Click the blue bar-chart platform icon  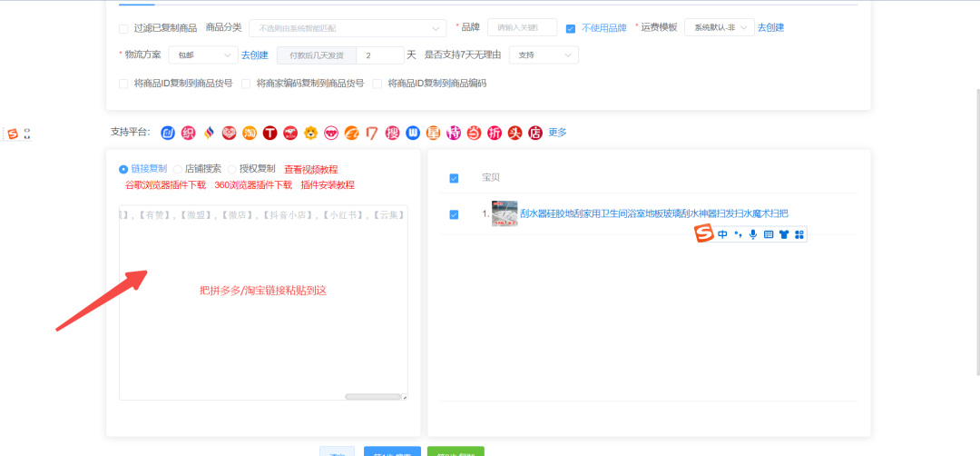tap(168, 133)
